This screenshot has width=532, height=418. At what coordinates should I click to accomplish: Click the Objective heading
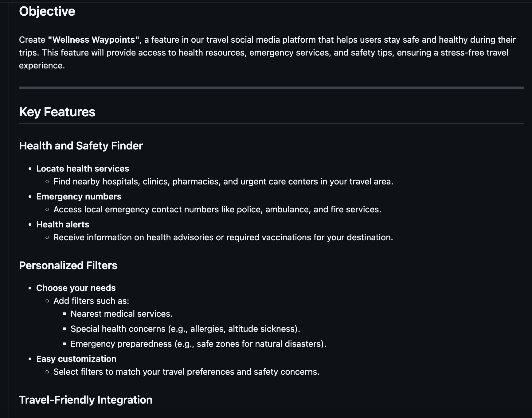pyautogui.click(x=47, y=11)
